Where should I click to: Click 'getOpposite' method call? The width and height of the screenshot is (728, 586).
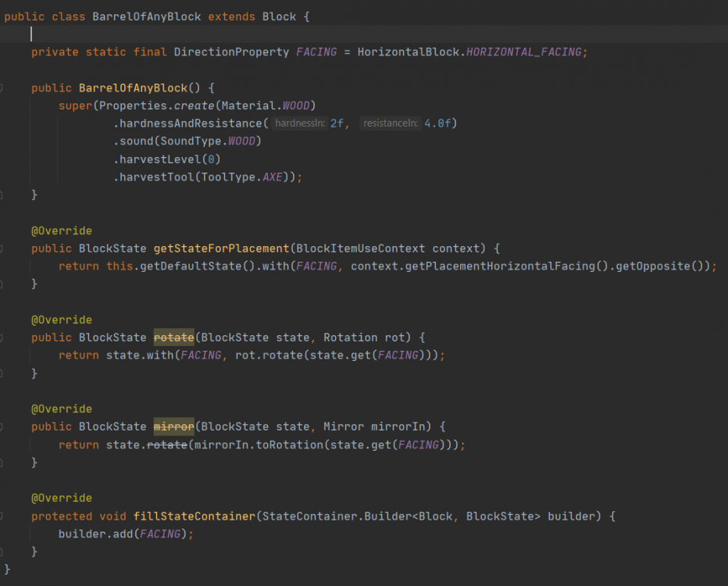pyautogui.click(x=653, y=266)
